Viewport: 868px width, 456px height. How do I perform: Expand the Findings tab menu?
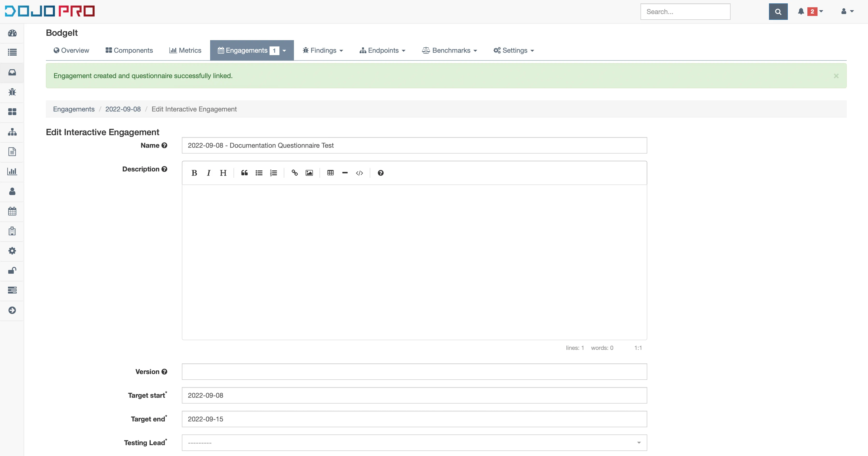coord(323,51)
